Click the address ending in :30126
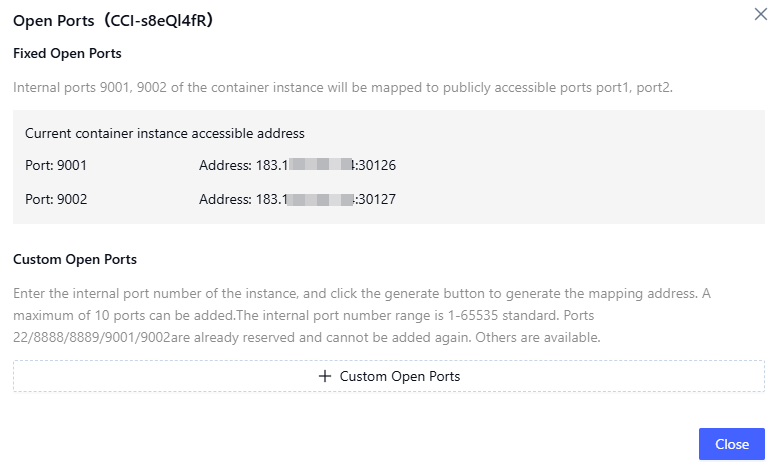Screen dimensions: 779x472 tap(376, 165)
